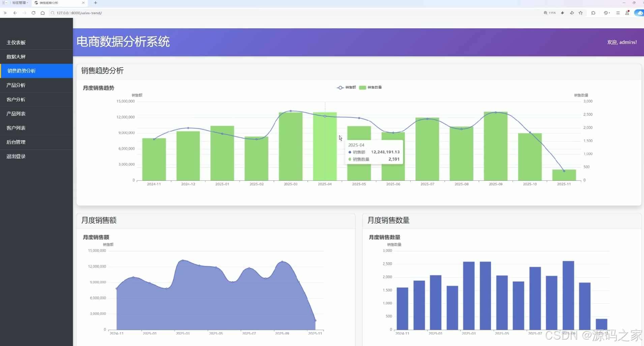Reload the sales-trend page
Screen dimensions: 644x346
click(x=33, y=13)
